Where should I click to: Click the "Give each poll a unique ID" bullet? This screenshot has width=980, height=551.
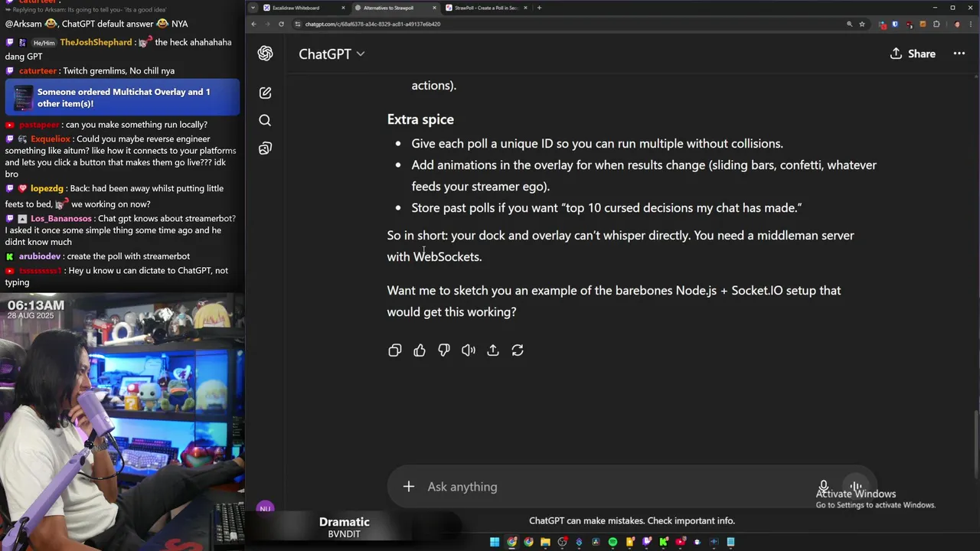pyautogui.click(x=597, y=143)
